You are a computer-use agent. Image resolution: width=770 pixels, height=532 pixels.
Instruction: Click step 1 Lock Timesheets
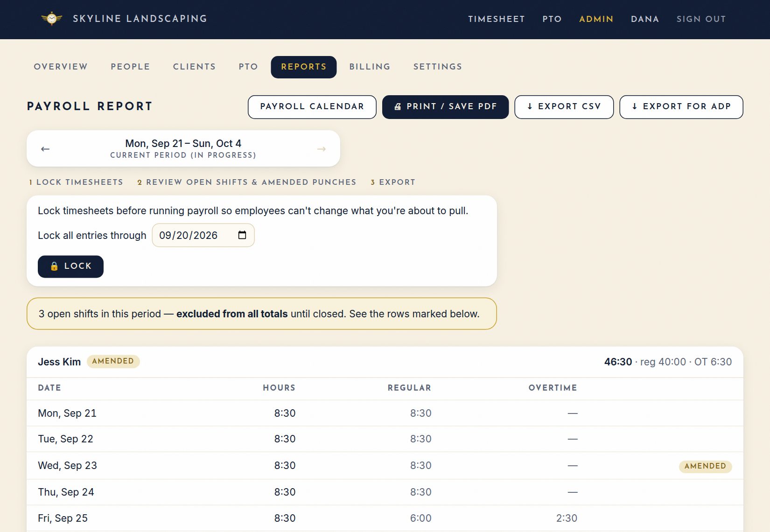pyautogui.click(x=76, y=182)
